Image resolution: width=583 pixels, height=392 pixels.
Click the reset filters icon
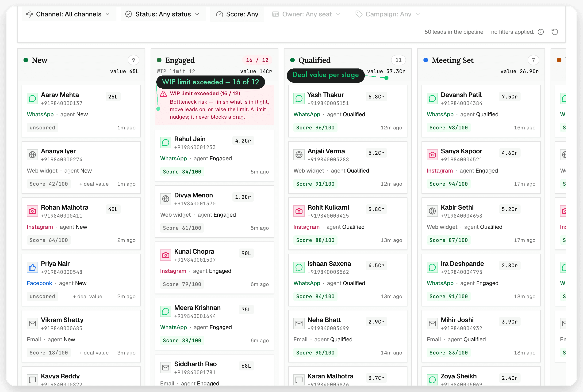(554, 32)
